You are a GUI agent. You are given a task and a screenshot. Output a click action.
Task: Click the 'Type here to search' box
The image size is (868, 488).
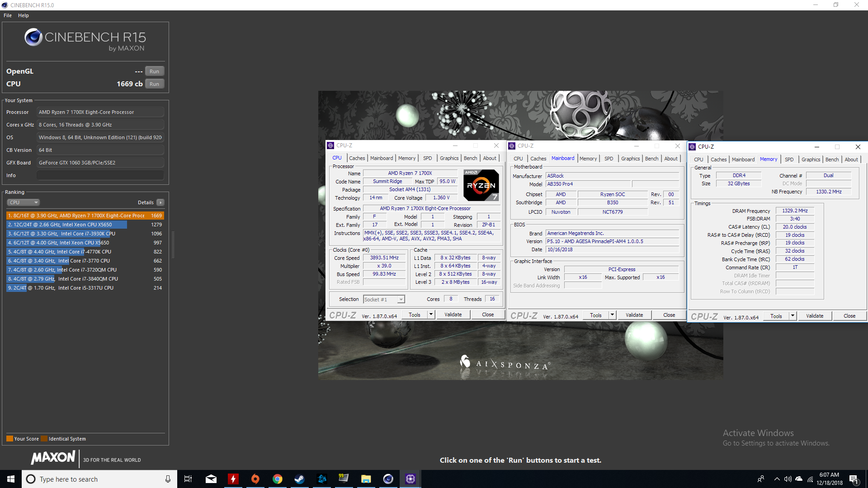99,479
